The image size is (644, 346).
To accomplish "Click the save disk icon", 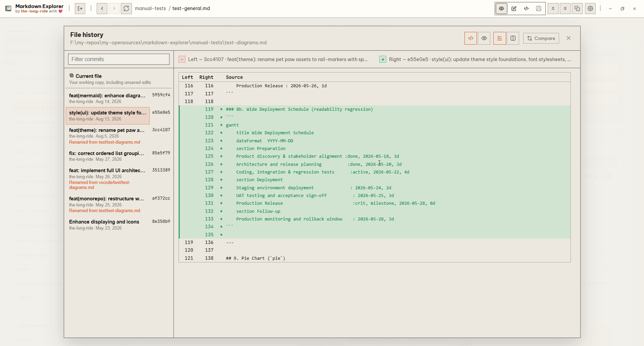I will click(x=539, y=8).
